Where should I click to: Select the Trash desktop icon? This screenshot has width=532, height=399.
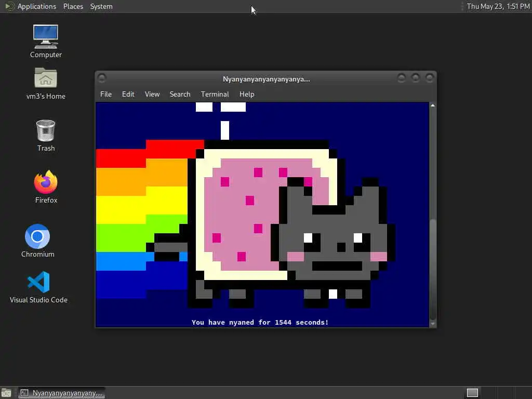click(x=46, y=135)
